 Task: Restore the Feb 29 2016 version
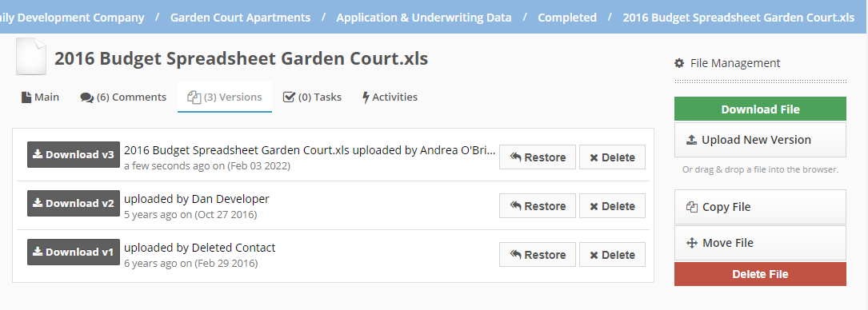[538, 255]
